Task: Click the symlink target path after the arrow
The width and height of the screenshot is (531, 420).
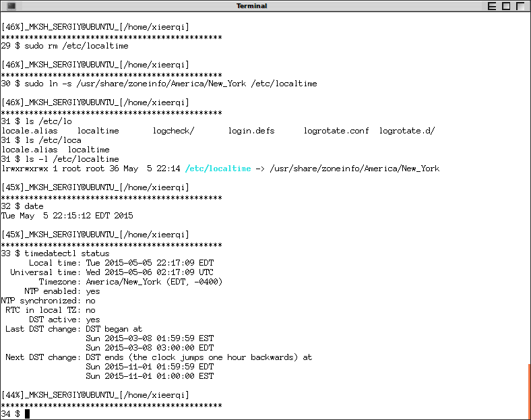Action: (354, 169)
